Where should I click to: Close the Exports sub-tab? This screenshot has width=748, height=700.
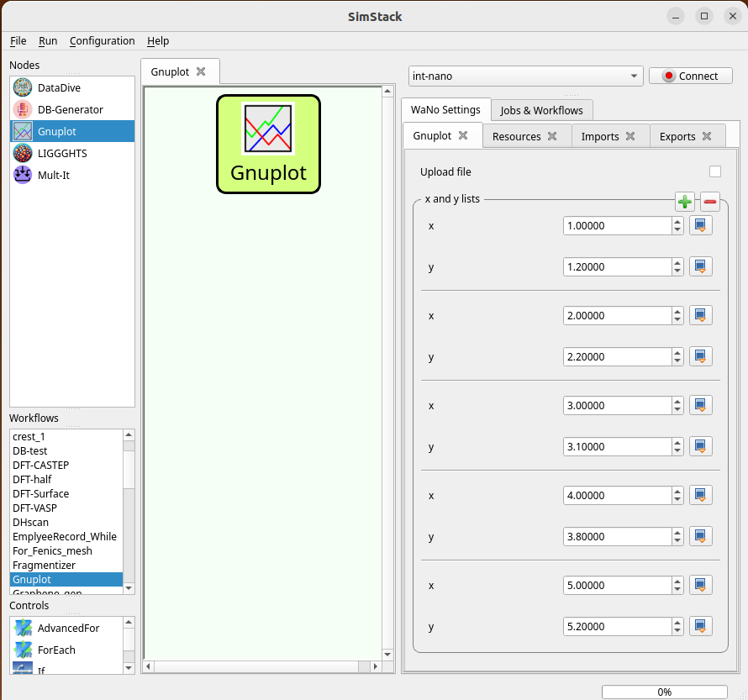tap(707, 136)
